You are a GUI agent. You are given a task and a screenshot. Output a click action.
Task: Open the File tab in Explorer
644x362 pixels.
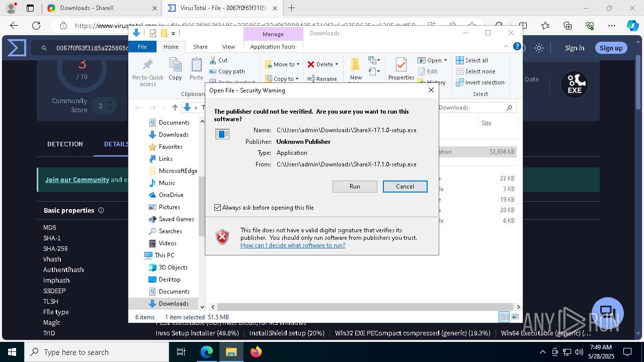pyautogui.click(x=142, y=47)
